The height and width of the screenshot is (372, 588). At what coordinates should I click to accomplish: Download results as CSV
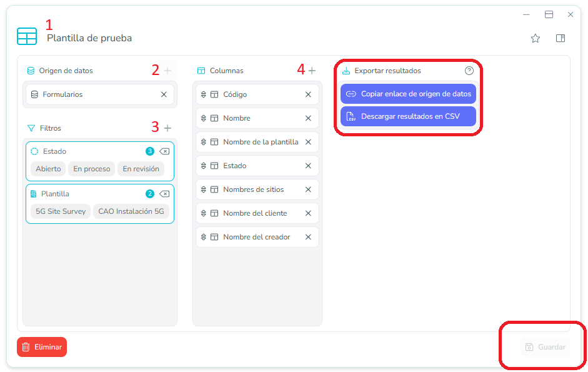(408, 116)
